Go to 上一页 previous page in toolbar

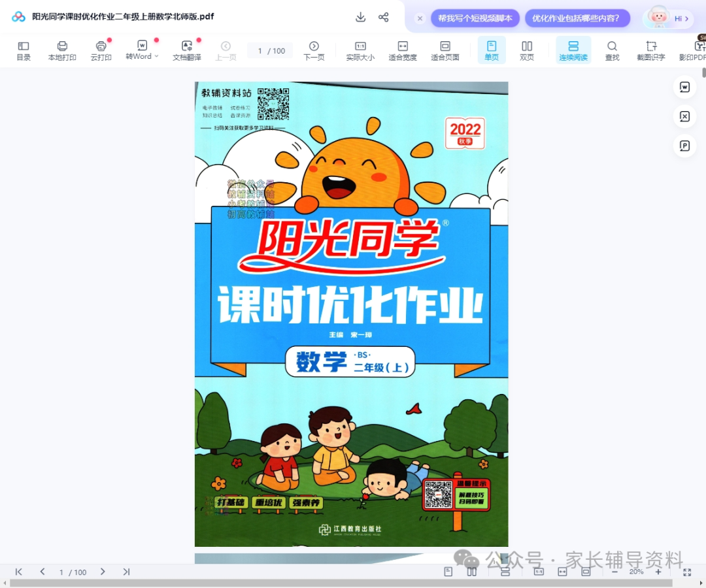(226, 51)
